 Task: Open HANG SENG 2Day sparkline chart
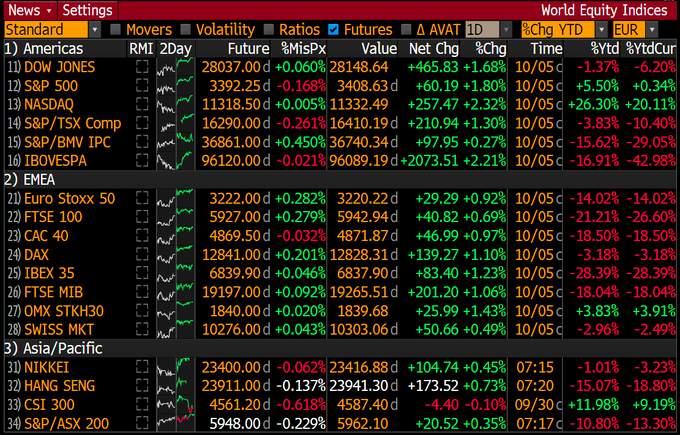coord(175,386)
